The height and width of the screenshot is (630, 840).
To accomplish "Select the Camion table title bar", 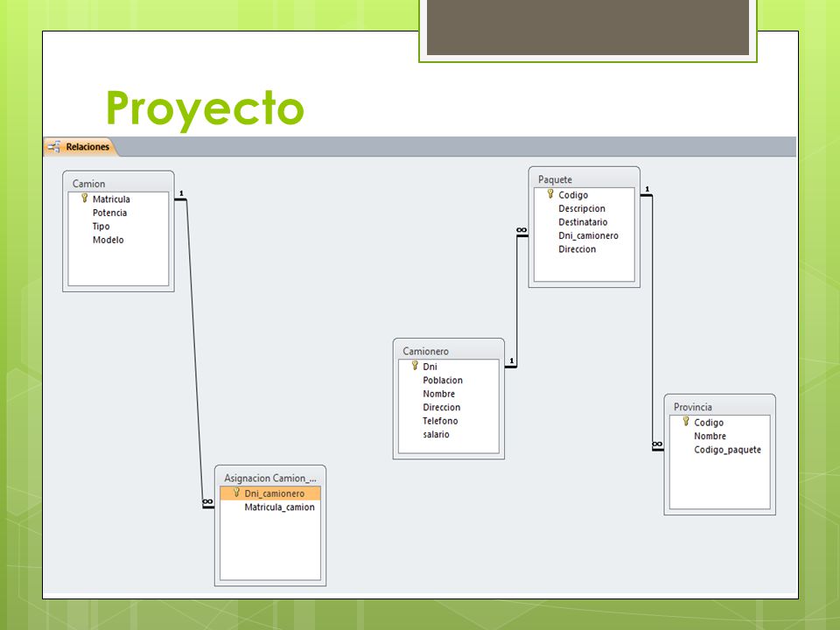I will 118,183.
